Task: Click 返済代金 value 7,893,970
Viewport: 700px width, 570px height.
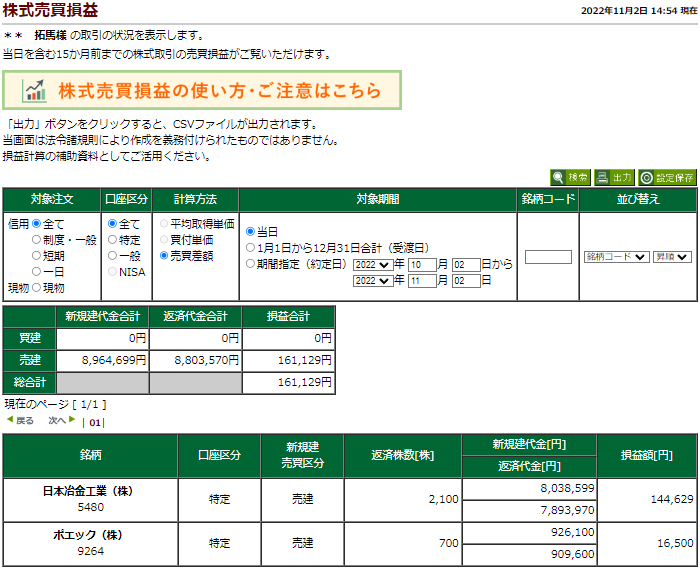Action: click(x=567, y=510)
